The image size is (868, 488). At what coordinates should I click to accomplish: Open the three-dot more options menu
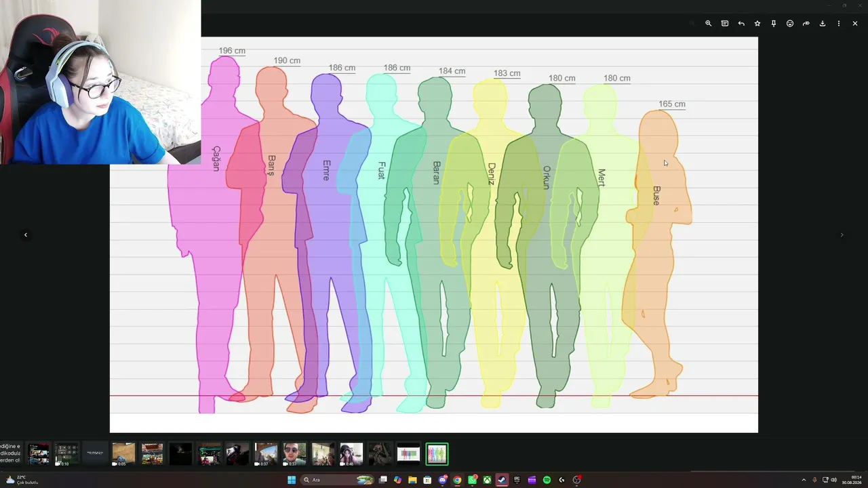tap(839, 23)
